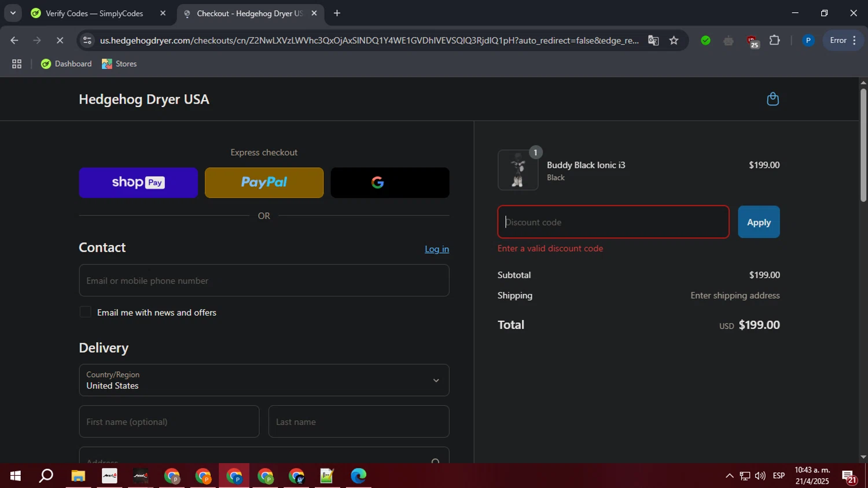Open the Windows Start menu
This screenshot has width=868, height=488.
[x=16, y=476]
